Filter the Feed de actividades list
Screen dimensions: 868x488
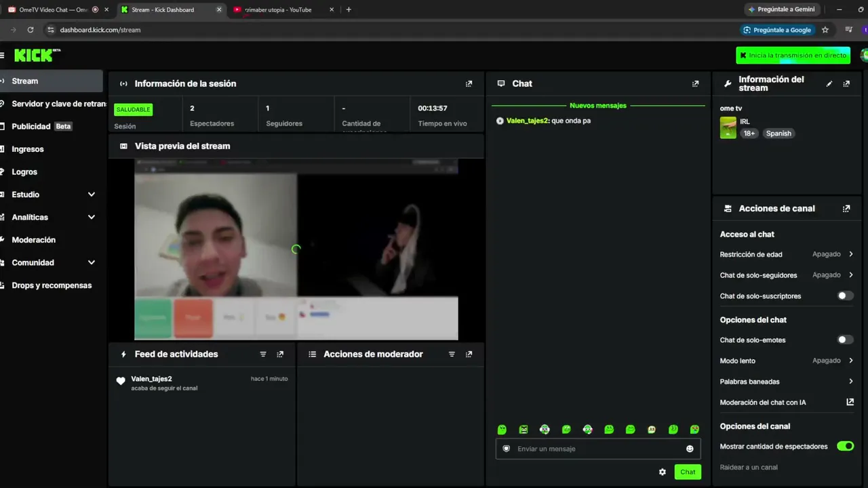tap(263, 354)
